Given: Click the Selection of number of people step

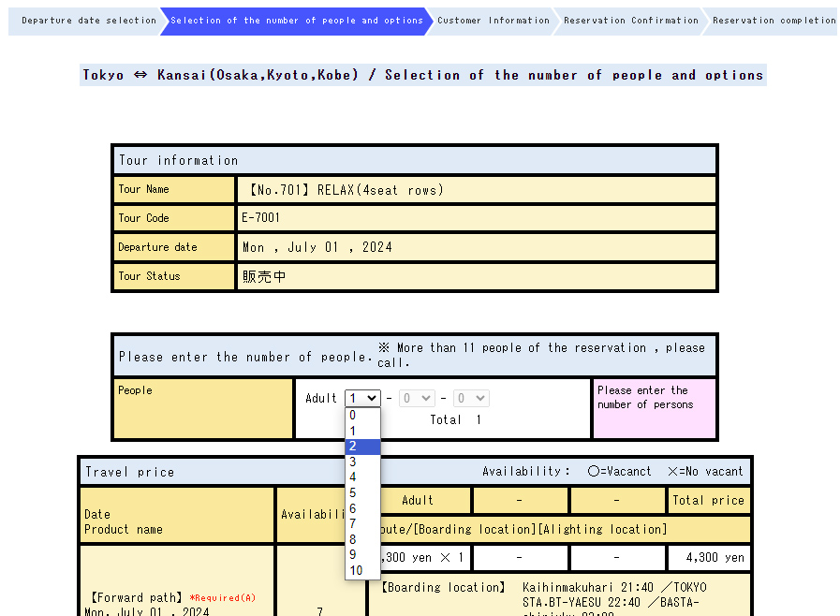Looking at the screenshot, I should coord(296,21).
